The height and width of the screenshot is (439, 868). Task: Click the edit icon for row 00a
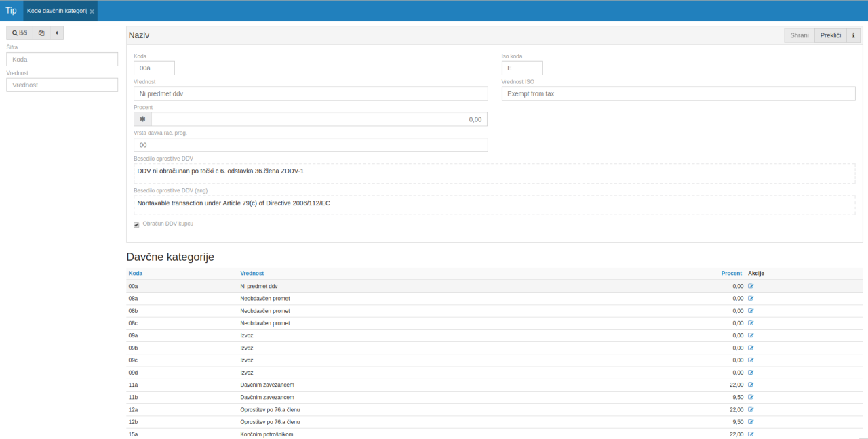[x=751, y=286]
